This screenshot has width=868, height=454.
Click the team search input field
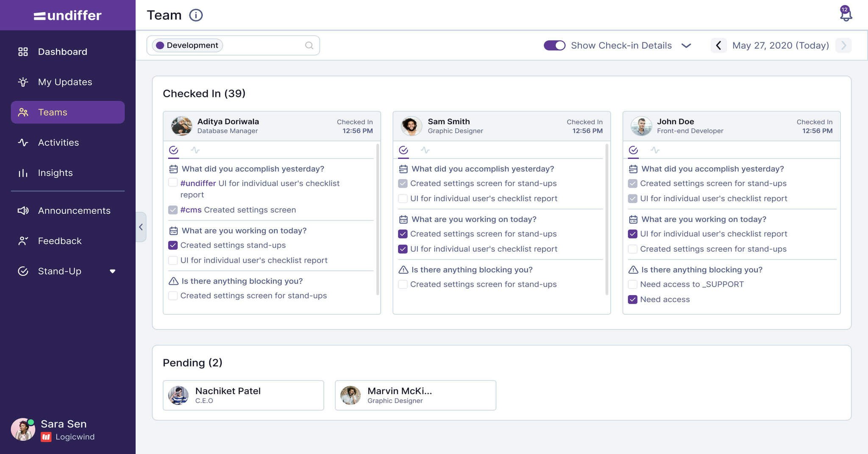click(x=233, y=45)
